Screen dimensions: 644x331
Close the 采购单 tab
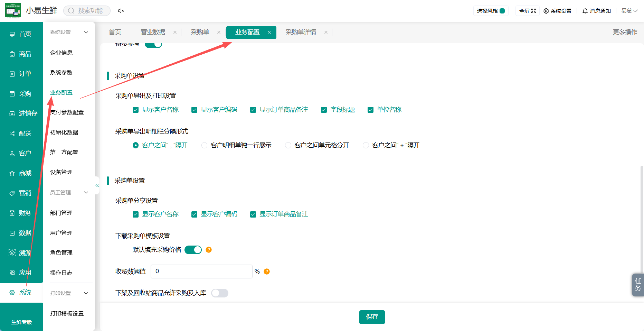pos(219,33)
